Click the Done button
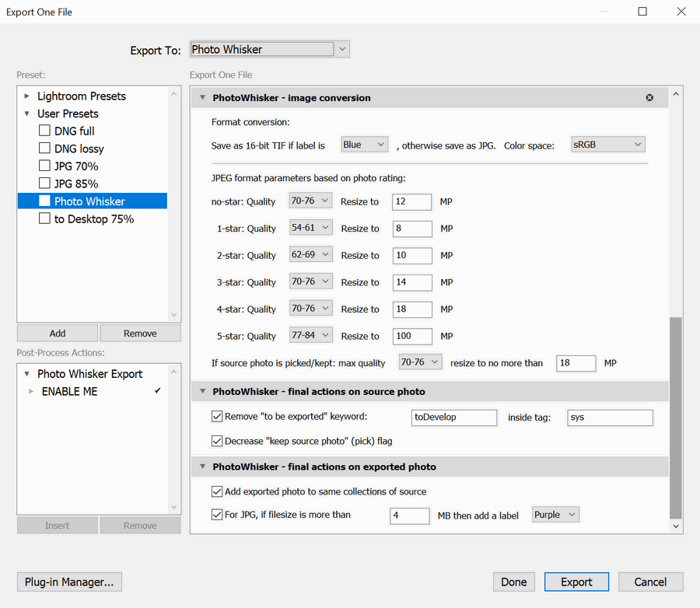700x608 pixels. [x=514, y=582]
